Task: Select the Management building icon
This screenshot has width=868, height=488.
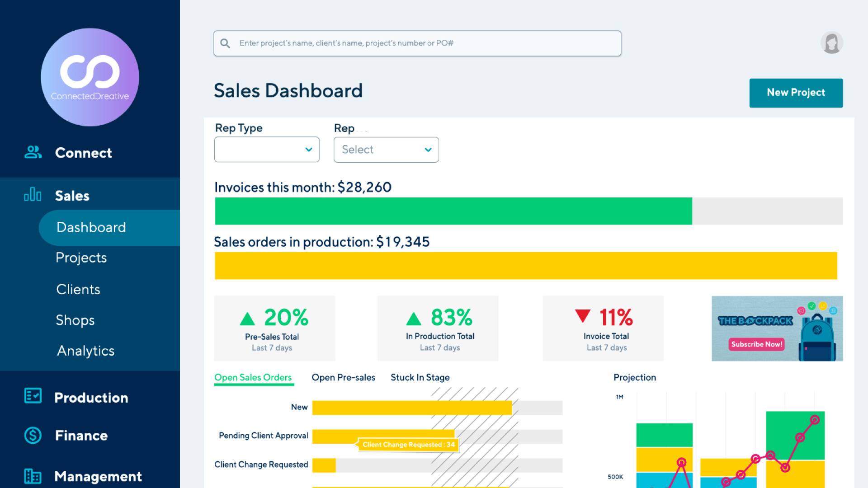Action: [32, 476]
